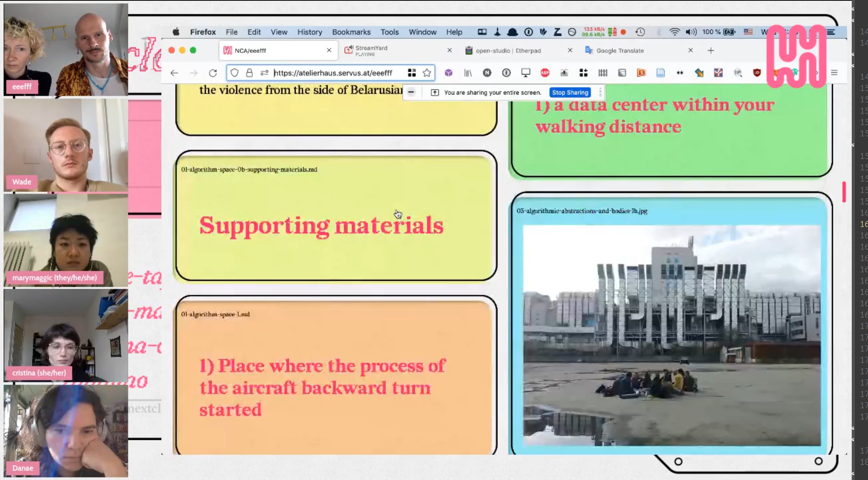
Task: Switch to the open-studio Etherpad tab
Action: tap(508, 51)
